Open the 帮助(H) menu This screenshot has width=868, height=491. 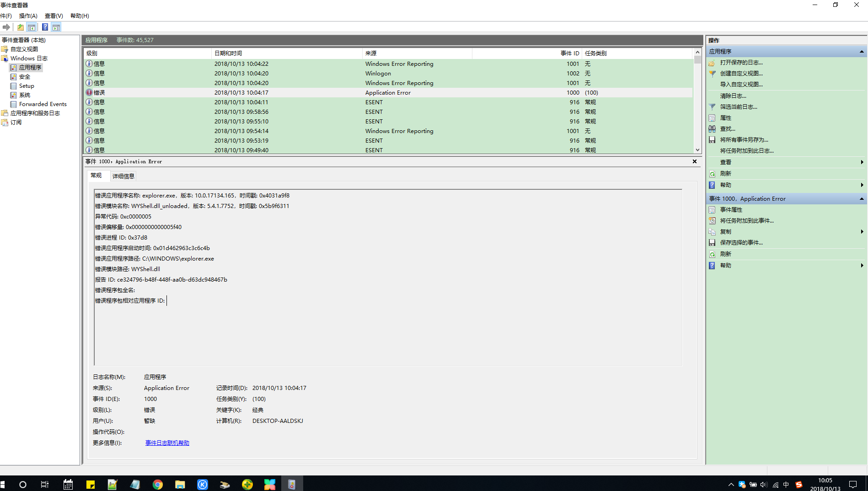[x=80, y=16]
